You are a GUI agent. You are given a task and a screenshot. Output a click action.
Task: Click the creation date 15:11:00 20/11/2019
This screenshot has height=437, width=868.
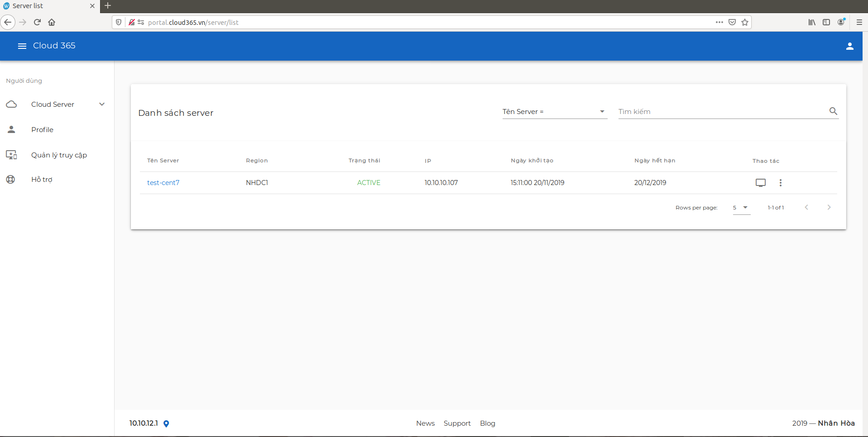point(537,183)
